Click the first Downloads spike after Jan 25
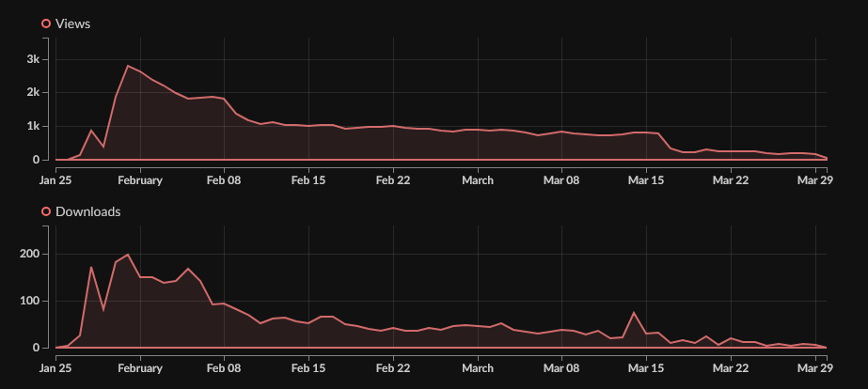Viewport: 868px width, 389px height. 91,267
